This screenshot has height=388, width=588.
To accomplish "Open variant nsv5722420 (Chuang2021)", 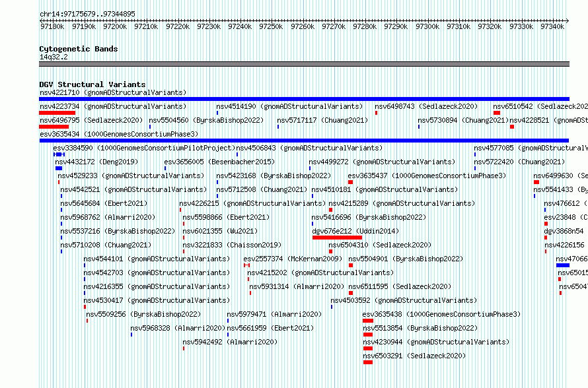I will 519,162.
